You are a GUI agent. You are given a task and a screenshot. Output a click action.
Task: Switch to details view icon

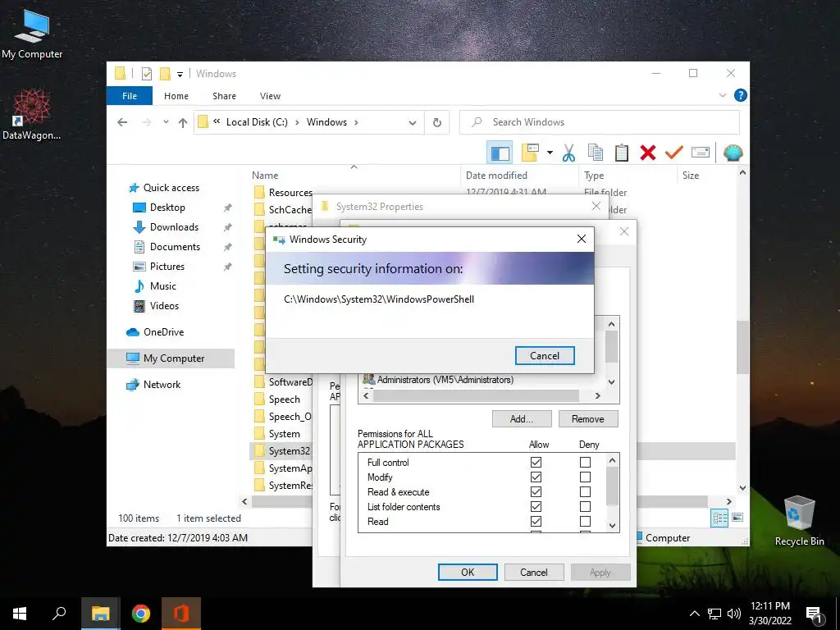[719, 518]
